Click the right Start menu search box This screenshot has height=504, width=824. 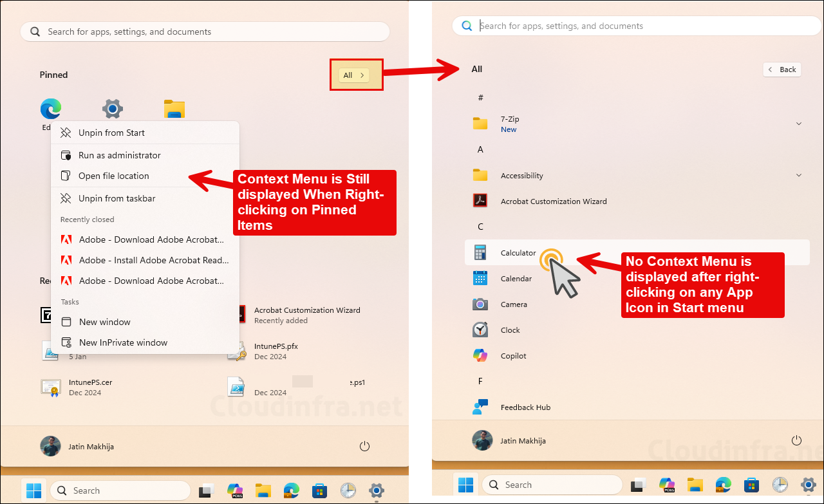[637, 26]
